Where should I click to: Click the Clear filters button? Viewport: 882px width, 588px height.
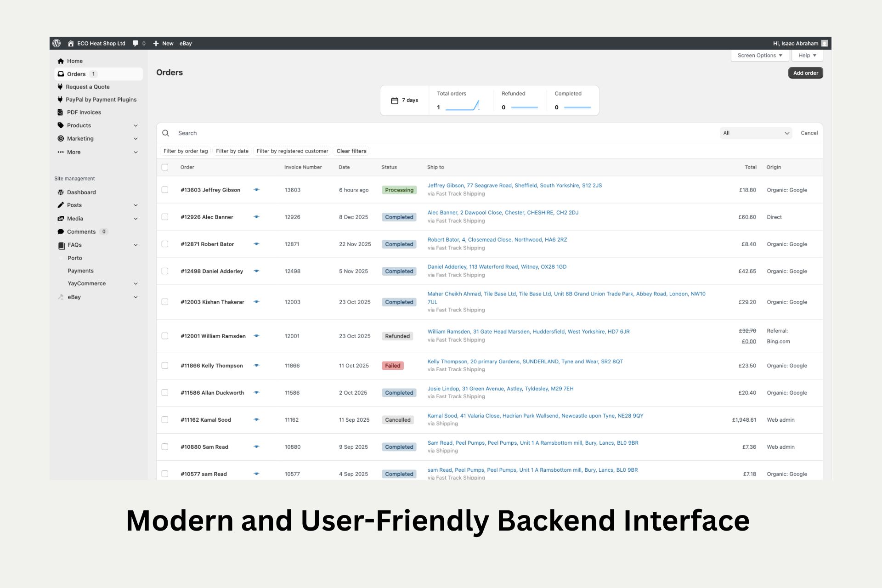coord(351,151)
